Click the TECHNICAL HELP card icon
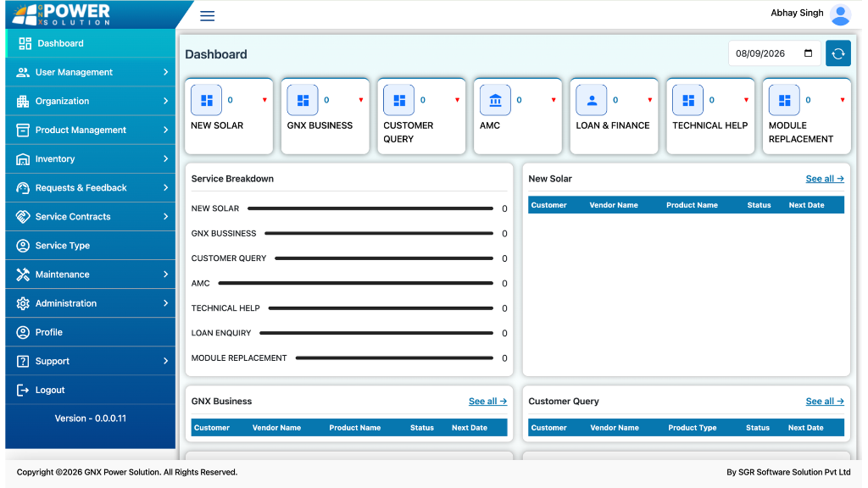 [x=688, y=100]
